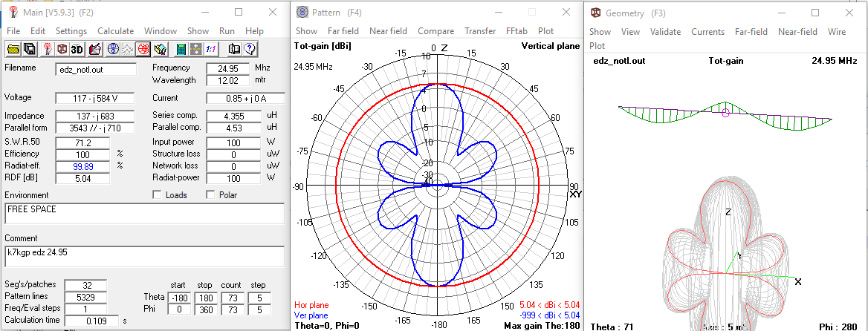Screen dimensions: 868x331
Task: Click the blue far-field pattern toolbar icon
Action: pos(114,49)
